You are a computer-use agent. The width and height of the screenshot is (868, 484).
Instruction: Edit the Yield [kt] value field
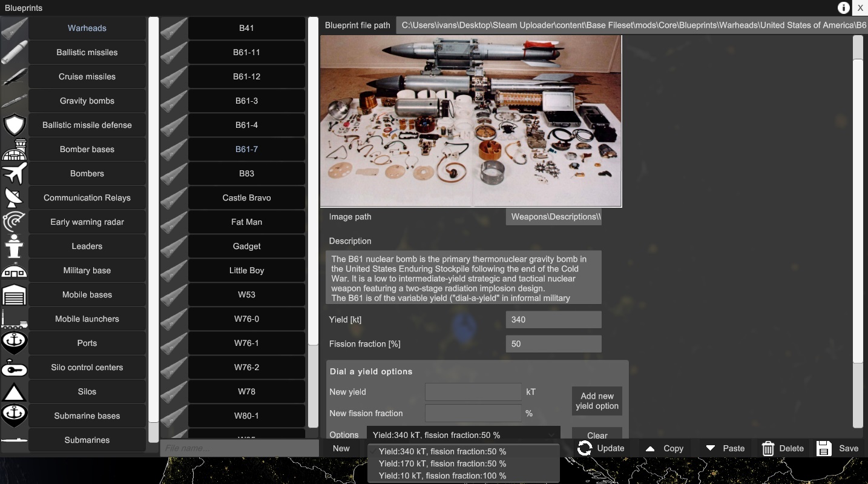[553, 319]
